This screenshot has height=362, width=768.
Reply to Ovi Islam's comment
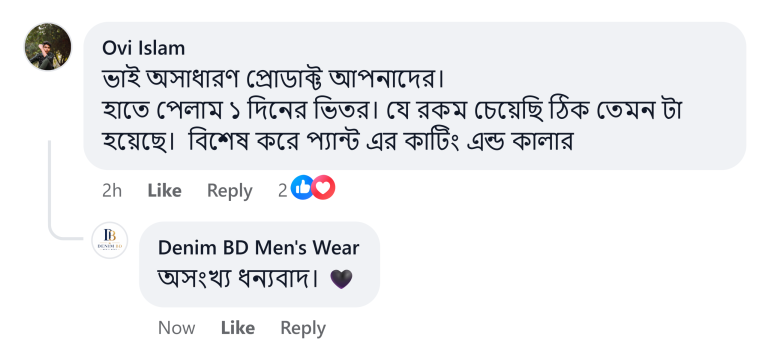click(x=230, y=191)
